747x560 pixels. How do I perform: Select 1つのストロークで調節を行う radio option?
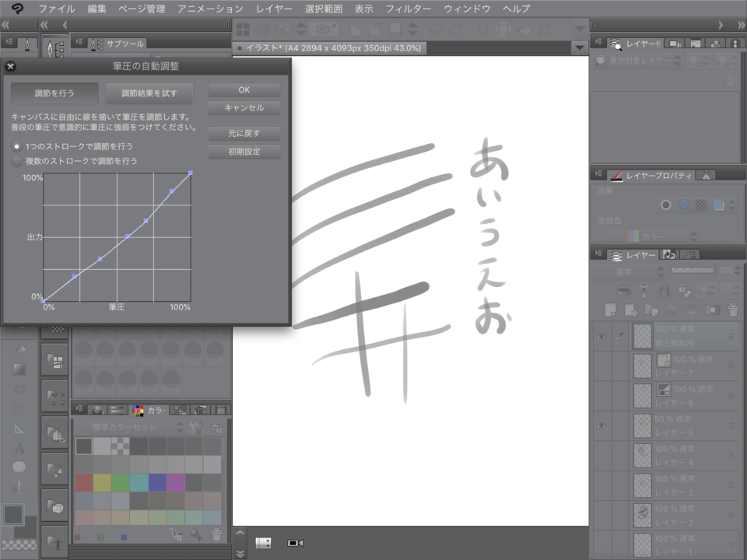[17, 146]
